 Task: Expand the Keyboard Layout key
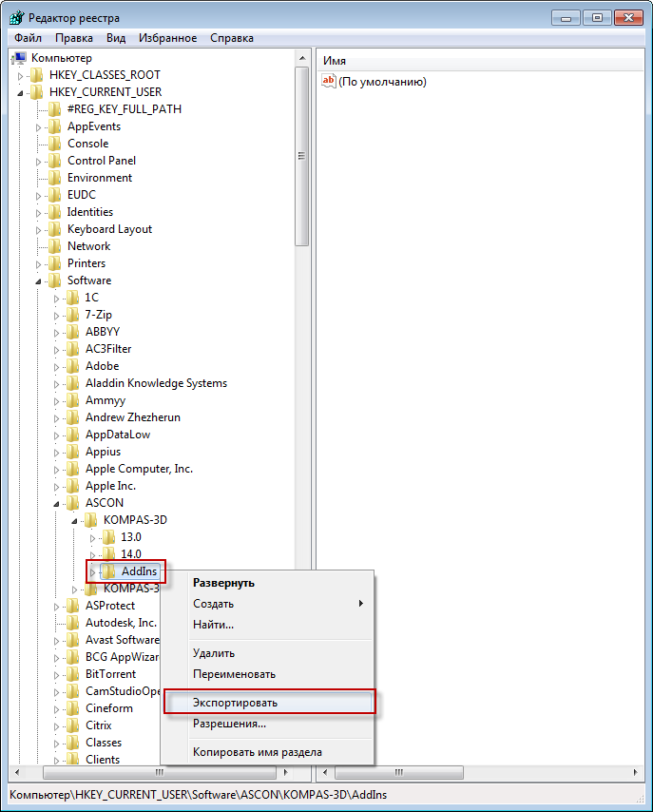(38, 230)
